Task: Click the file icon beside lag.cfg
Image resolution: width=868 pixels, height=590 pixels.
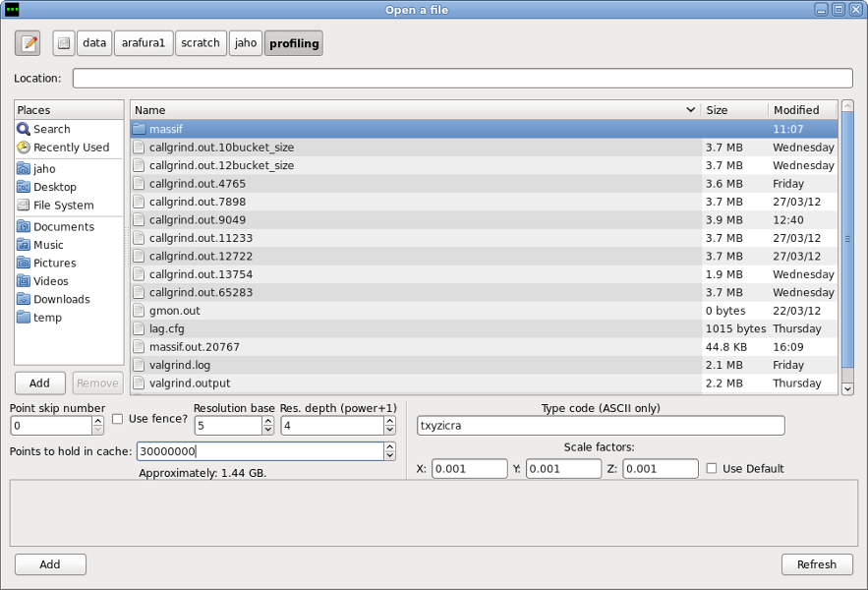Action: tap(139, 328)
